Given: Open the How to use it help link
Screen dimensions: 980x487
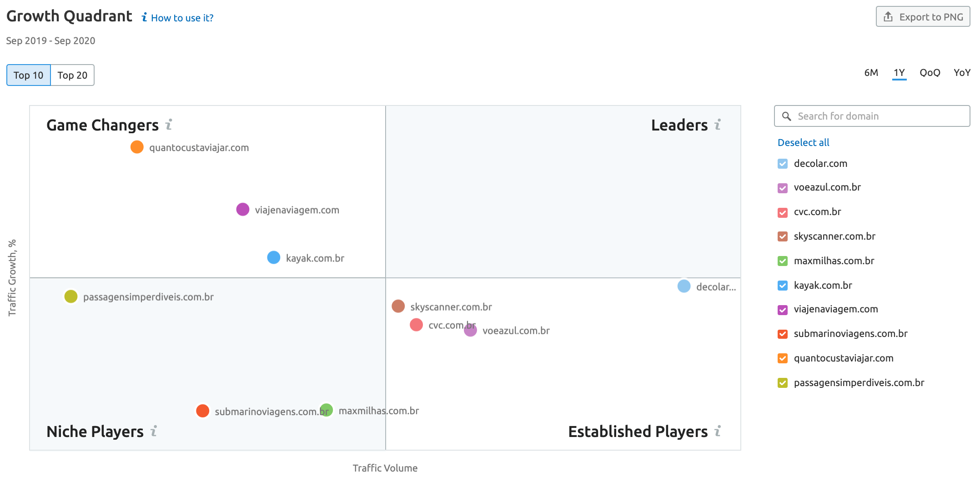Looking at the screenshot, I should tap(182, 18).
